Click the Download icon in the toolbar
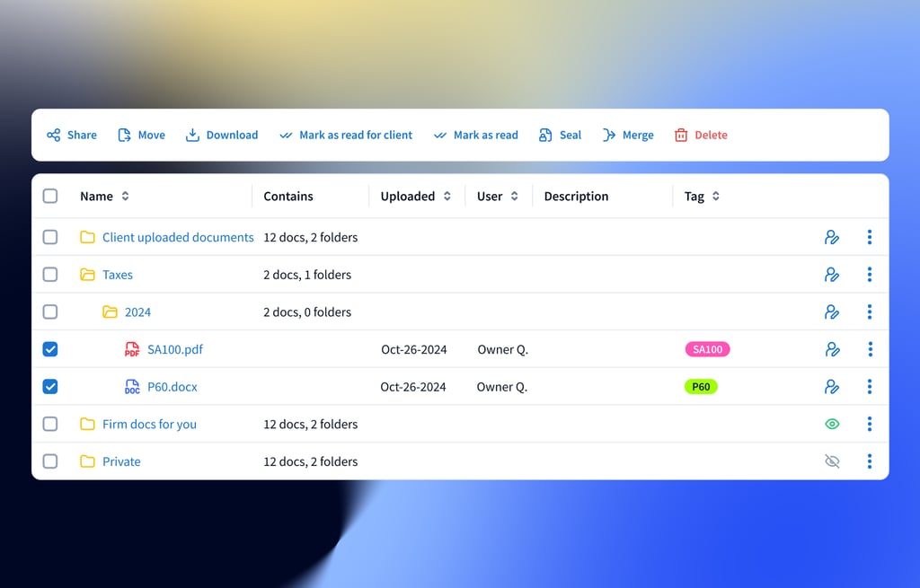 192,136
